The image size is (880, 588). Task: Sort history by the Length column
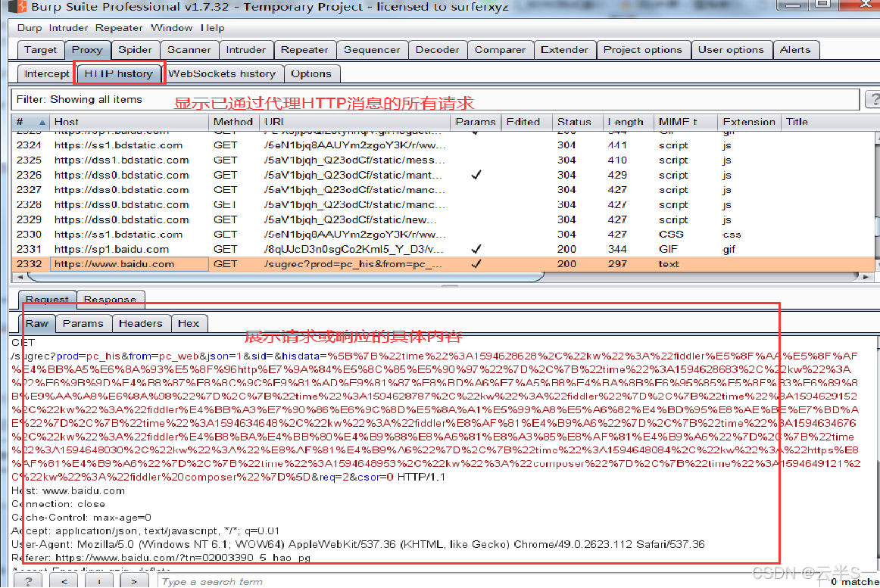(x=628, y=122)
